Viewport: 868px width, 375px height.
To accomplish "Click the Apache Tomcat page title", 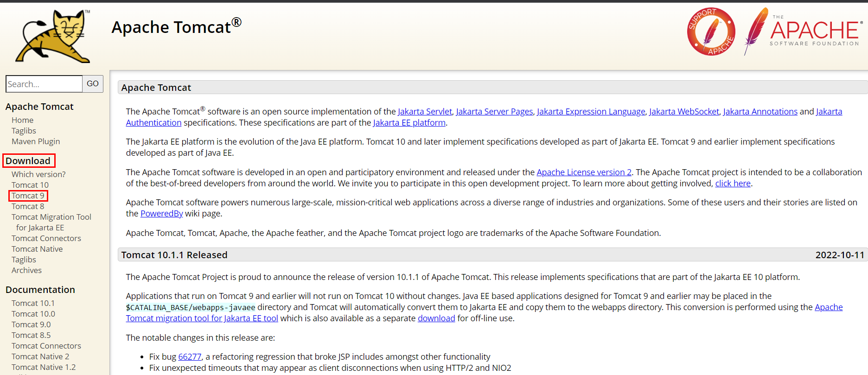I will click(176, 27).
